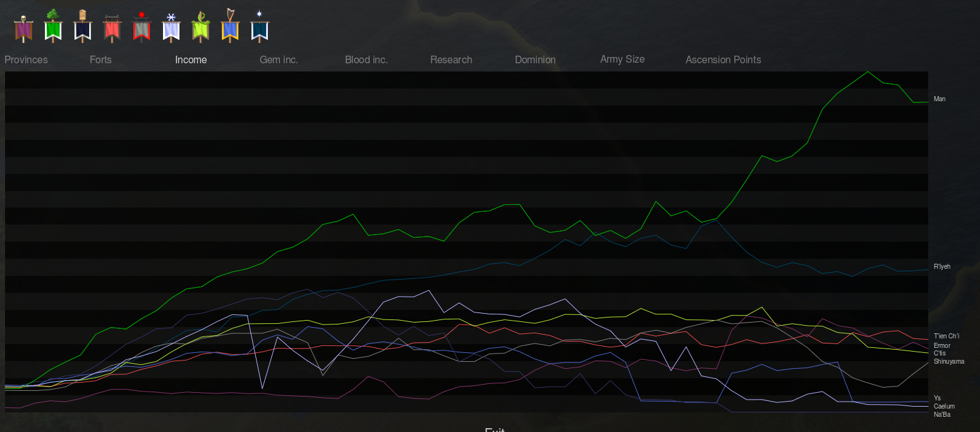View the Research graph
The height and width of the screenshot is (432, 980).
(x=451, y=59)
